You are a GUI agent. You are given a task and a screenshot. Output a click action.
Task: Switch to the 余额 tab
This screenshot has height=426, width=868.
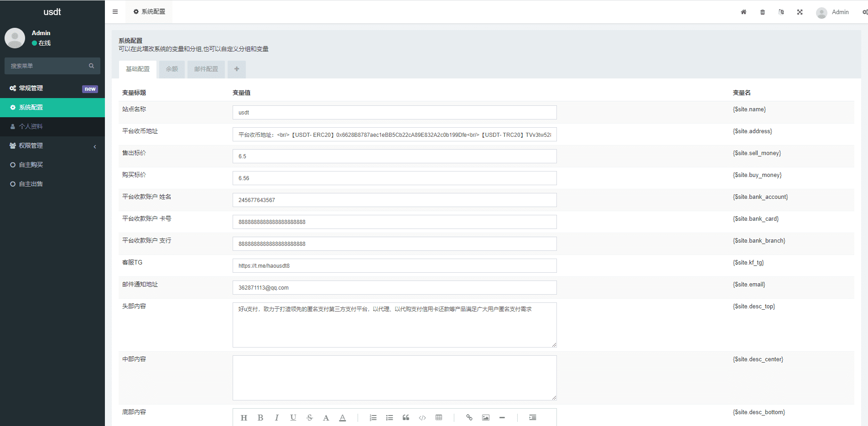pos(172,69)
